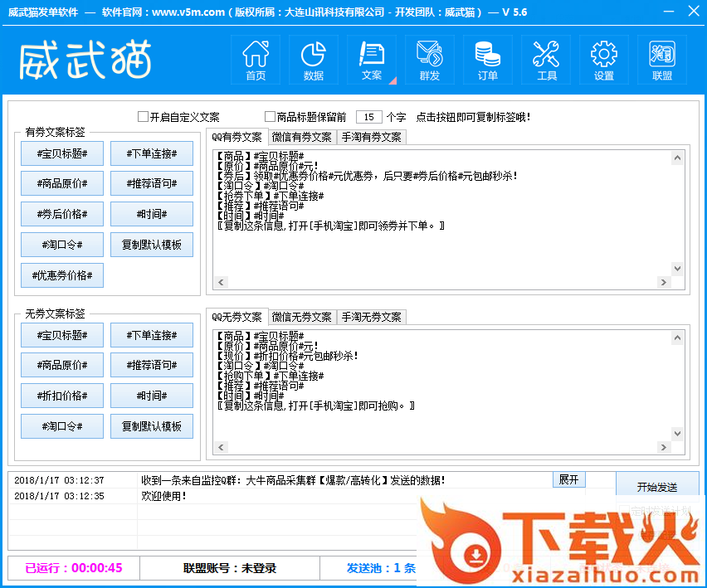Copy #推荐语句# tag in 无券文案标签
Screen dimensions: 707x588
tap(152, 365)
